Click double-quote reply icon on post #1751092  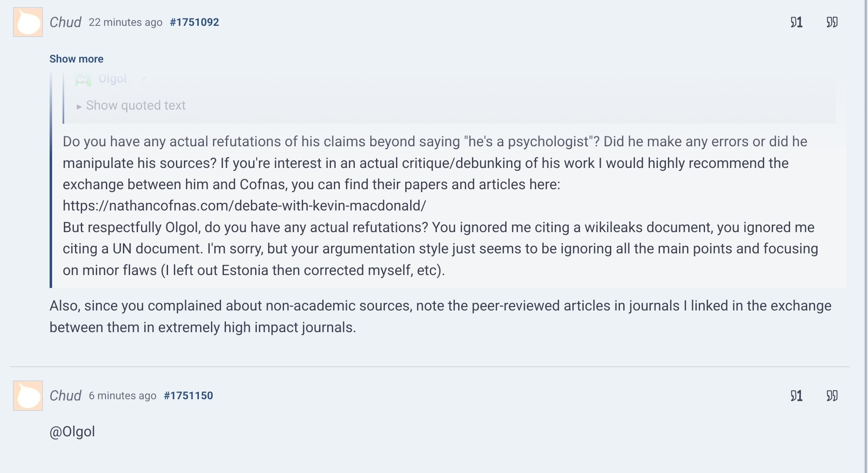tap(832, 22)
